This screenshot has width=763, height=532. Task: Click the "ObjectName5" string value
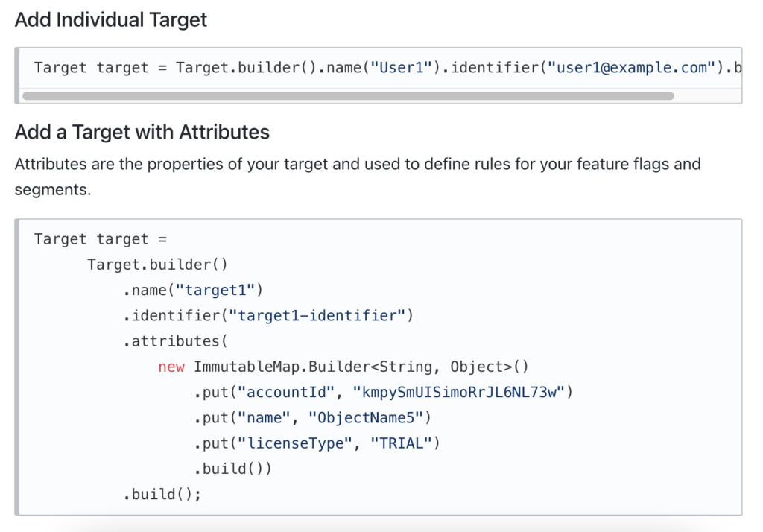click(x=365, y=417)
